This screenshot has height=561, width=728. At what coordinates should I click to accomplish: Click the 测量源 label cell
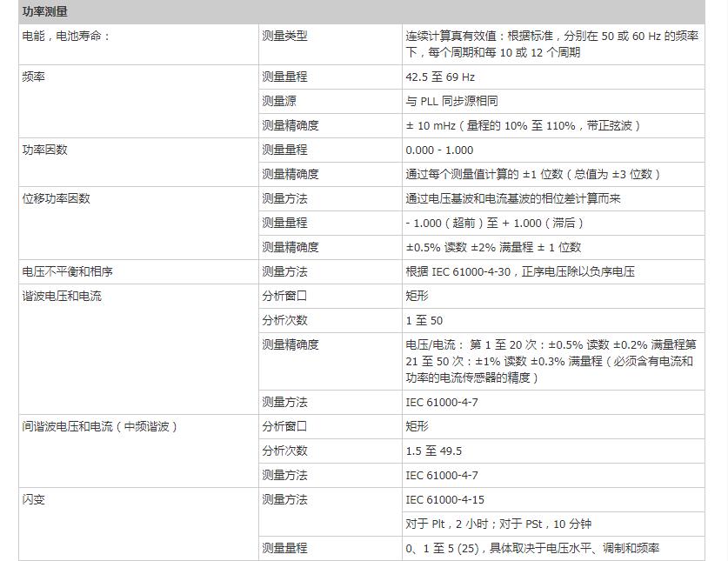tap(279, 101)
